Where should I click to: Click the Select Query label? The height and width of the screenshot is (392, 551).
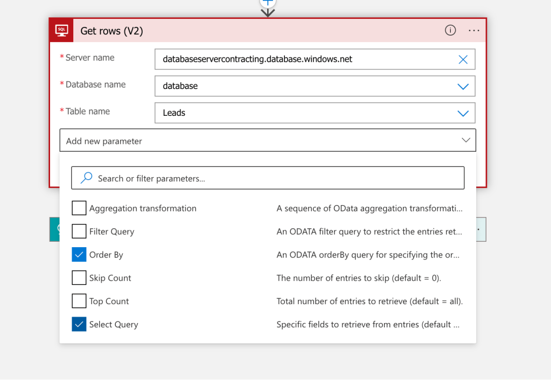(x=114, y=325)
